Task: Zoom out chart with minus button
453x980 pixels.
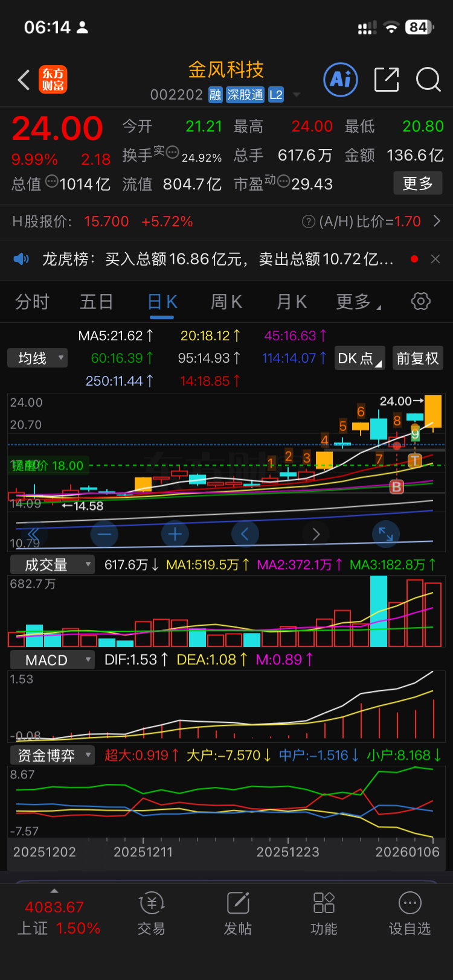Action: [x=104, y=534]
